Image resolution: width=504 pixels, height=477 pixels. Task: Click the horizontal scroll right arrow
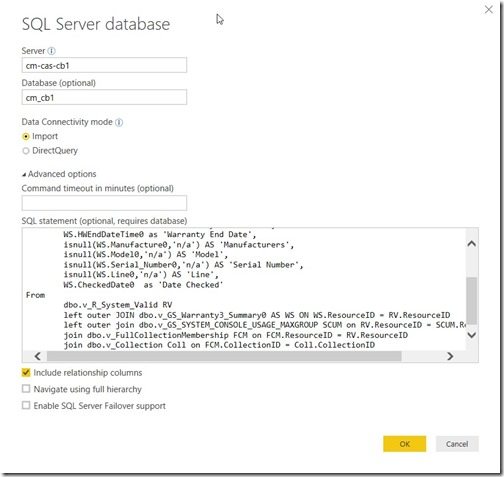point(450,356)
